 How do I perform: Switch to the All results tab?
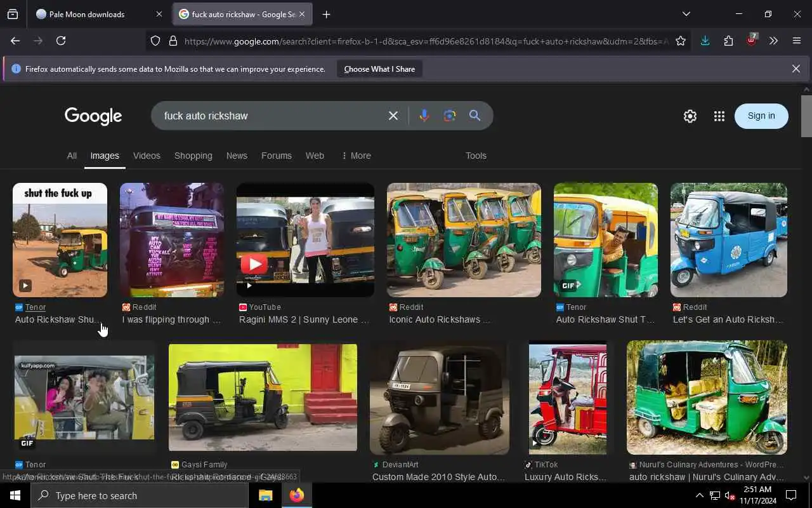(x=72, y=156)
